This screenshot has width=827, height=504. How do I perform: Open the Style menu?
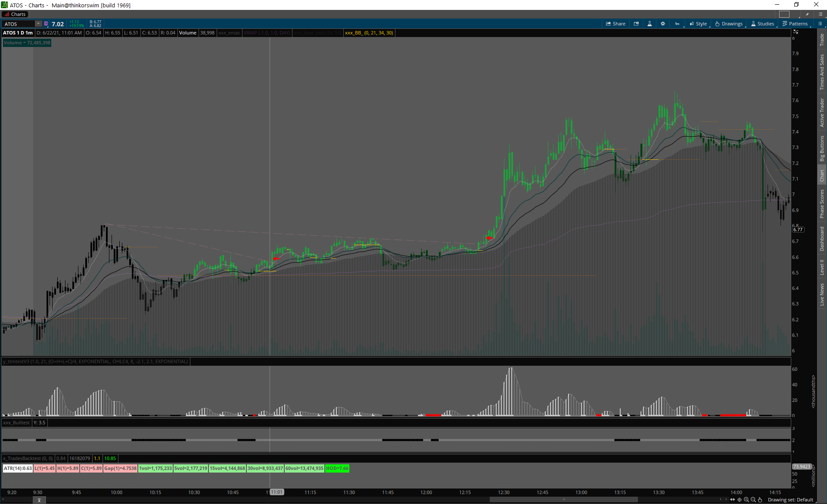[698, 24]
